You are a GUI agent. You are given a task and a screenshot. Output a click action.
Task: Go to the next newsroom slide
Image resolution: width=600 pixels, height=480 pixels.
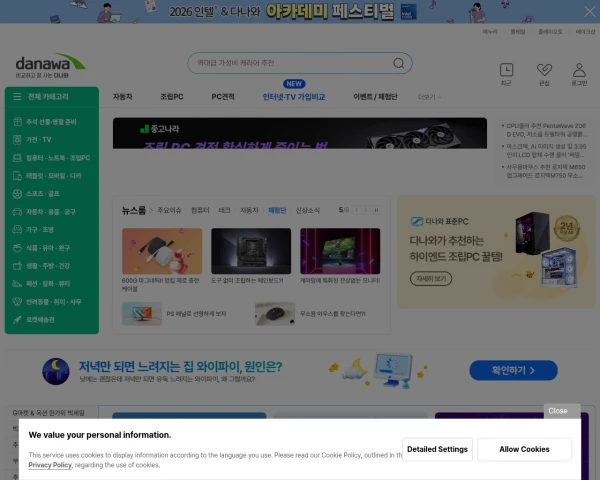click(366, 210)
